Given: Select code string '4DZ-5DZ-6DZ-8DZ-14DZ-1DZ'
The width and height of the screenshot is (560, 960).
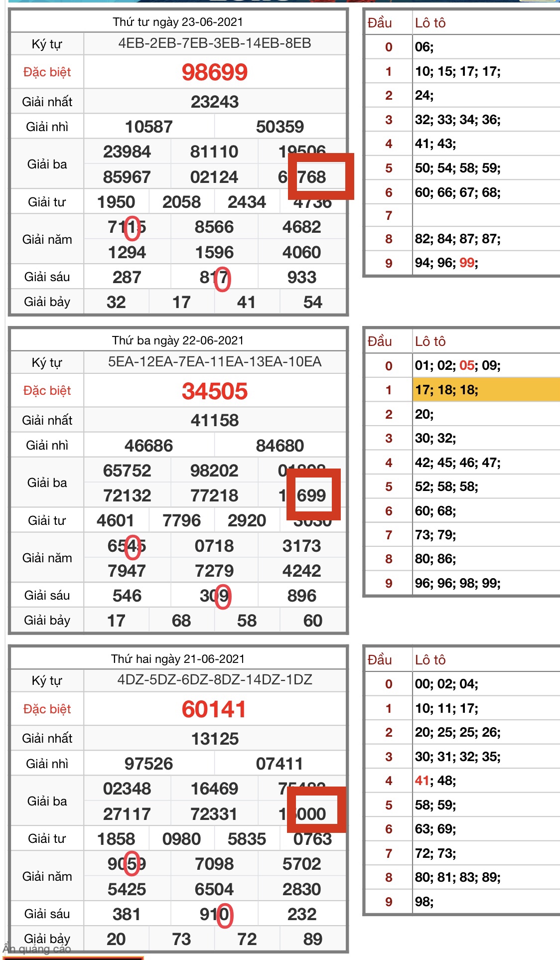Looking at the screenshot, I should [x=215, y=680].
